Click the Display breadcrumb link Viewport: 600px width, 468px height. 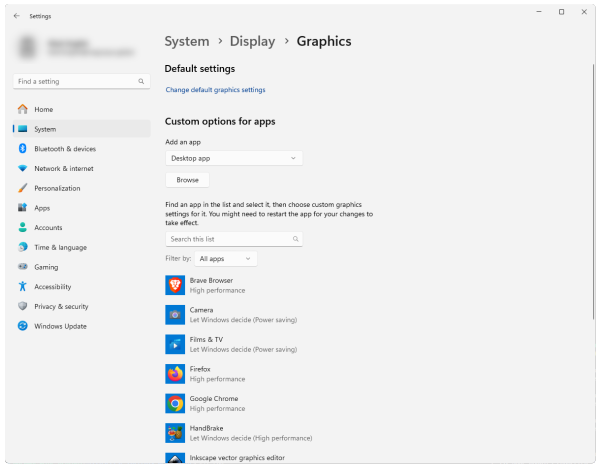click(252, 42)
